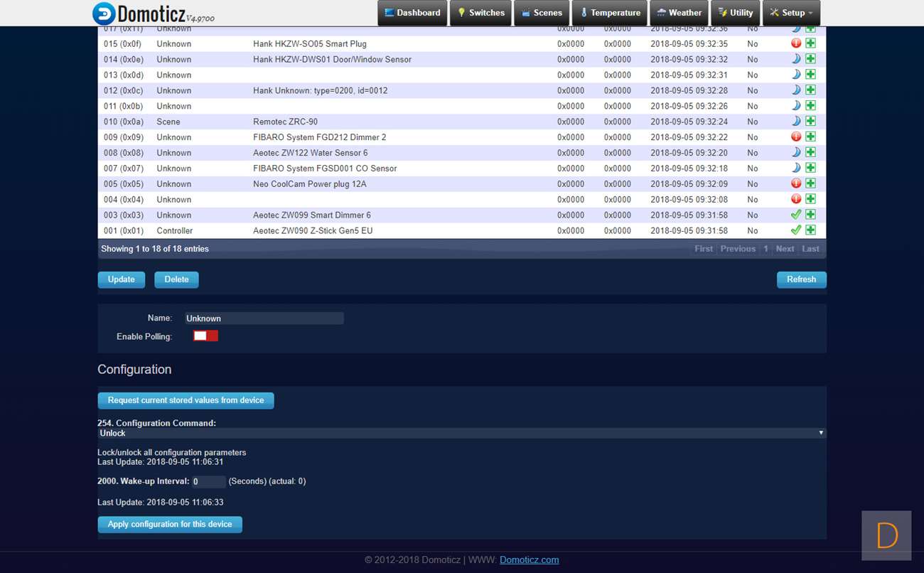Click green checkmark icon for Aeotec Smart Dimmer 6
The image size is (924, 573).
tap(796, 215)
